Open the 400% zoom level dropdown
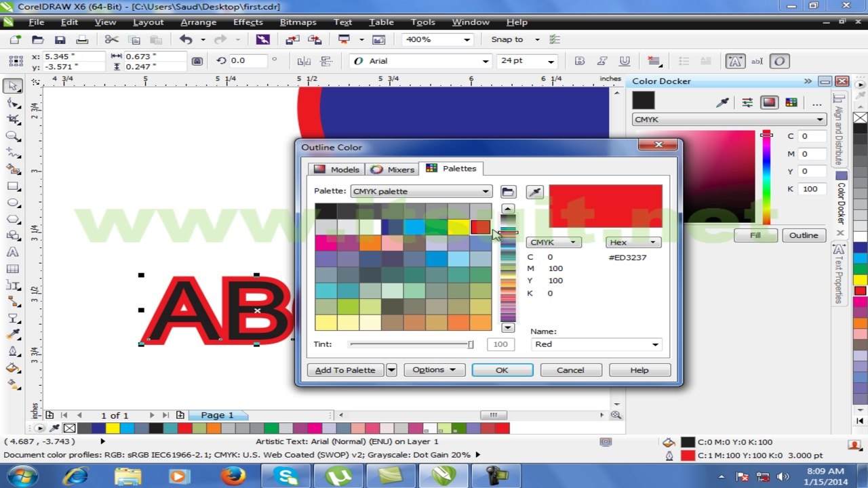 tap(467, 40)
